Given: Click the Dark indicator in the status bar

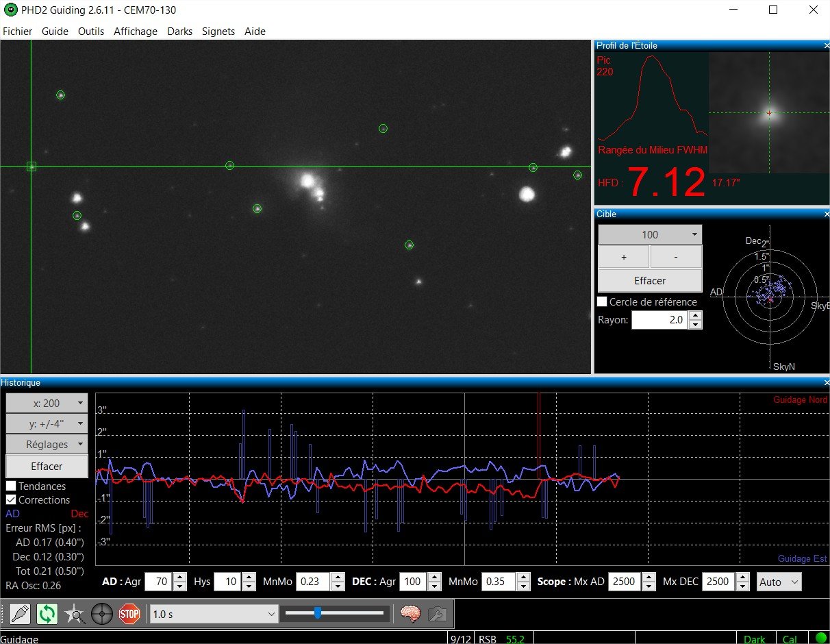Looking at the screenshot, I should [755, 639].
